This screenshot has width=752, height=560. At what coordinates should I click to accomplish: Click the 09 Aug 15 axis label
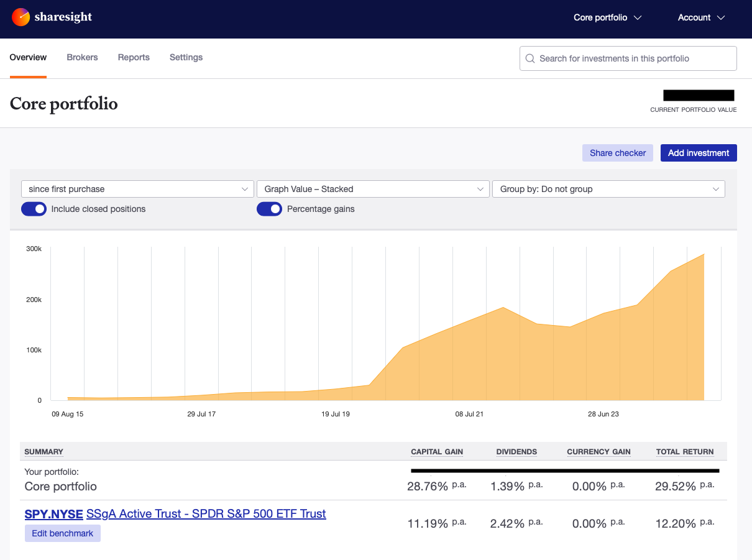pyautogui.click(x=67, y=414)
